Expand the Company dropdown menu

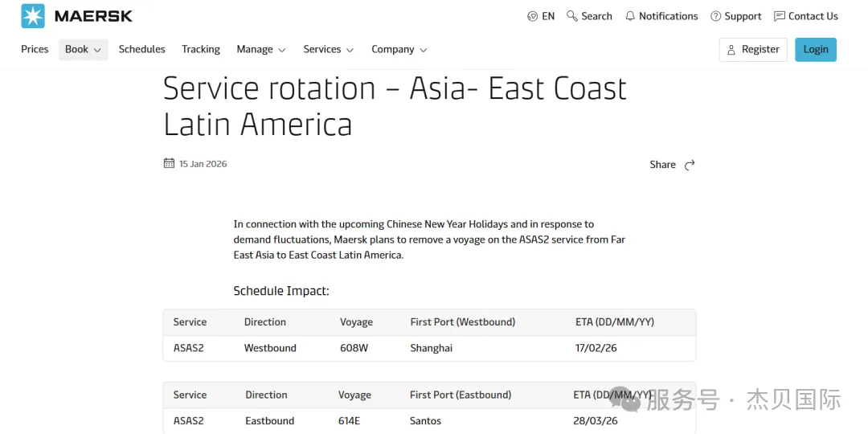coord(399,49)
